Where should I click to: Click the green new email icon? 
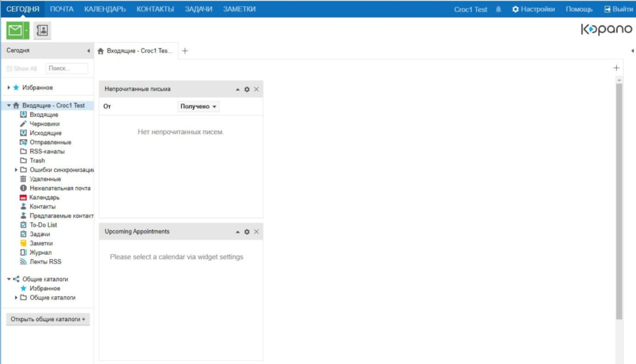15,30
